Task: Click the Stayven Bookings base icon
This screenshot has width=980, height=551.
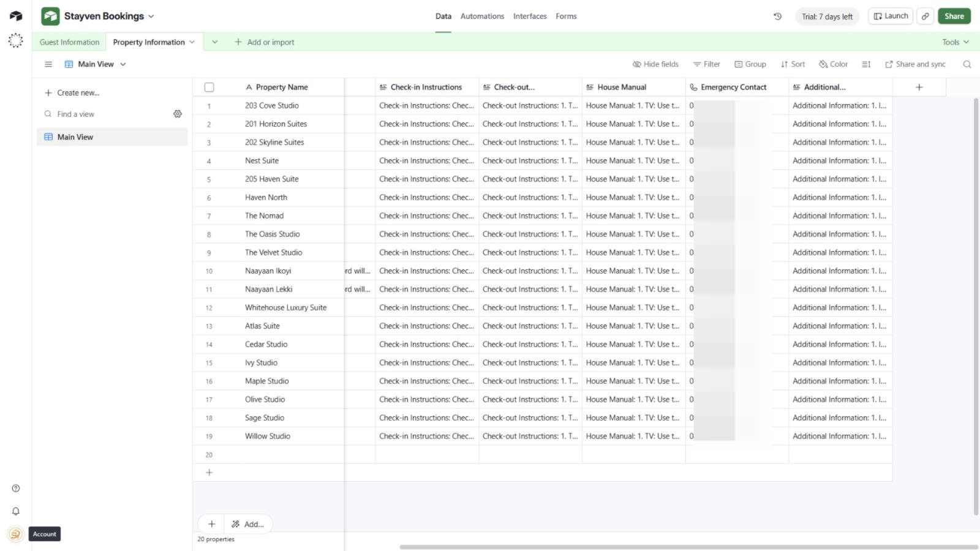Action: pos(50,16)
